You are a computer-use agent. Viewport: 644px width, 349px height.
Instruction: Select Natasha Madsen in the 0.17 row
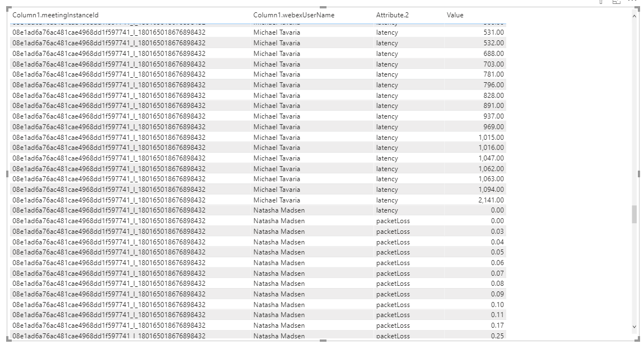click(x=279, y=326)
